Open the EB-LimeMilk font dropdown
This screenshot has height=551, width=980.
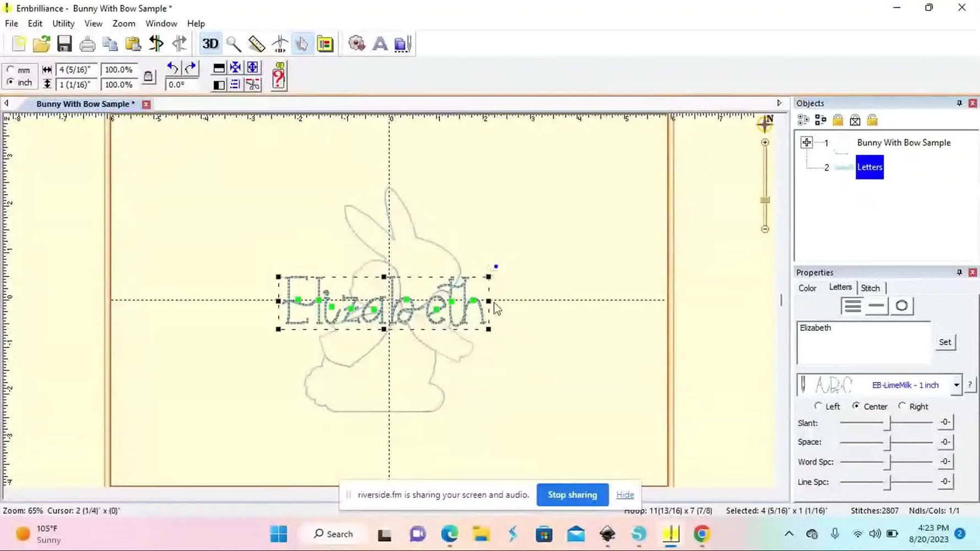click(x=956, y=385)
